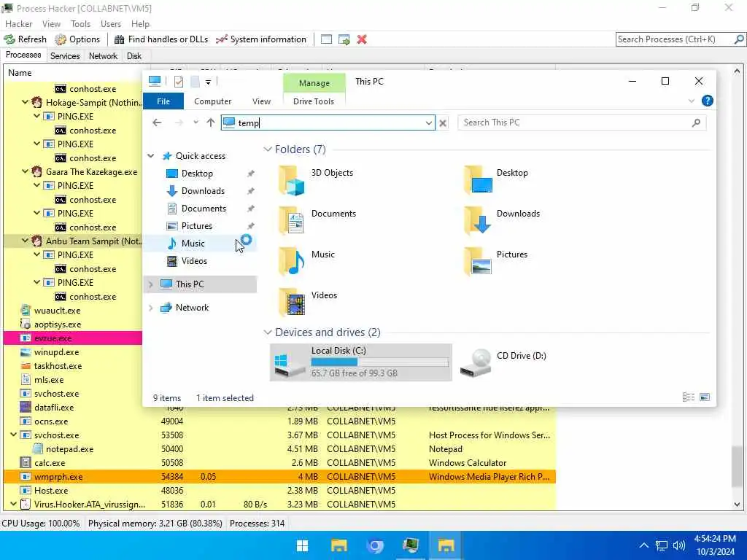Select the calc.exe process

[x=279, y=463]
